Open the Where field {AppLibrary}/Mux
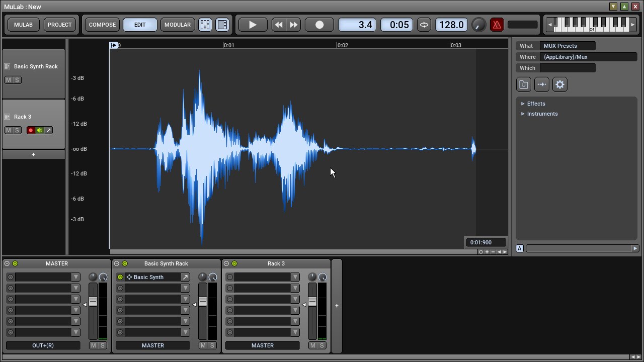This screenshot has height=362, width=644. (589, 57)
